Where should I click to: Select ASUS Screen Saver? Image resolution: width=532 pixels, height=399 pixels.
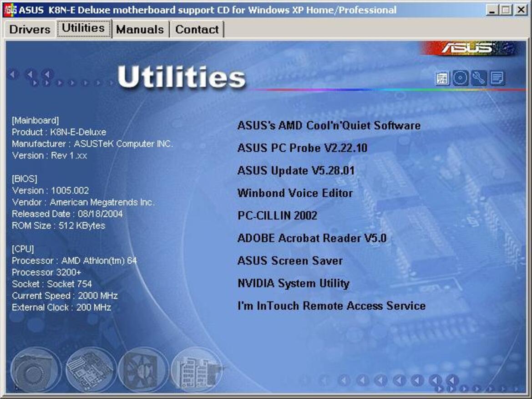290,261
